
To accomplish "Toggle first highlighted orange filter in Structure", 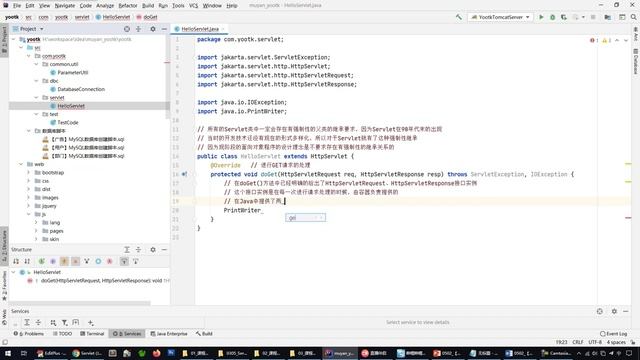I will click(64, 261).
